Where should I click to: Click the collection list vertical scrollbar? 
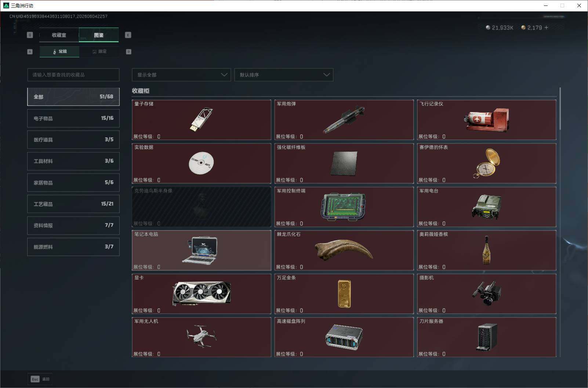(x=560, y=109)
